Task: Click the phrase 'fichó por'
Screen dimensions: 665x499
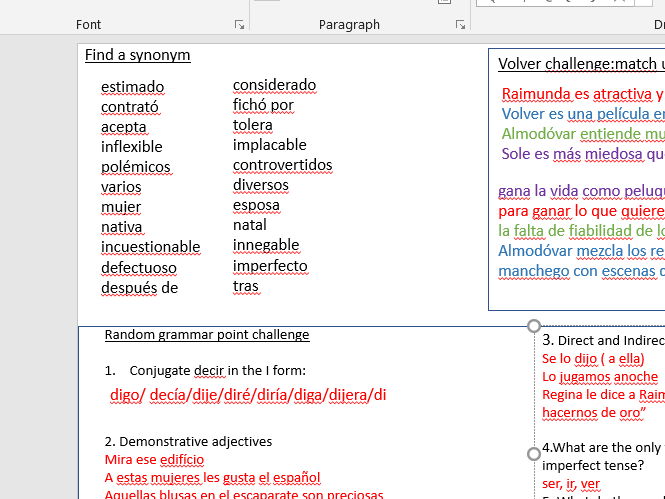Action: tap(263, 105)
